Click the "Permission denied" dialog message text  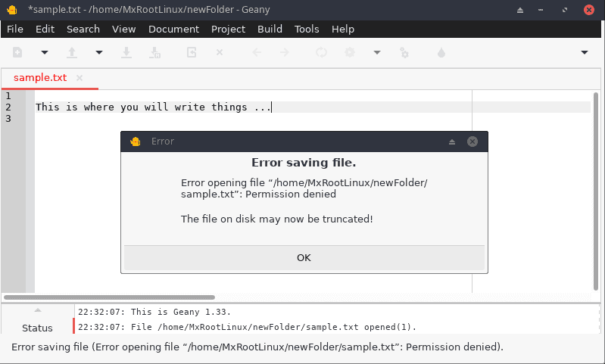coord(291,194)
